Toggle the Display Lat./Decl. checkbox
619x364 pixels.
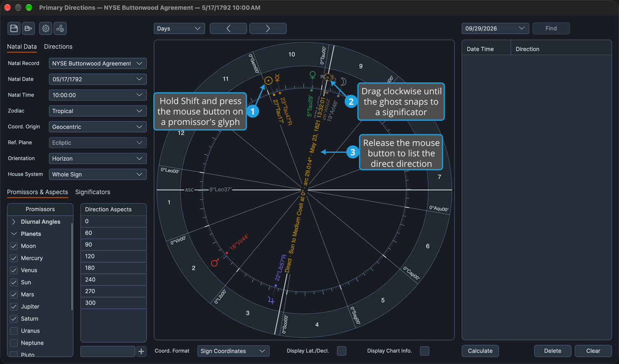click(x=342, y=351)
